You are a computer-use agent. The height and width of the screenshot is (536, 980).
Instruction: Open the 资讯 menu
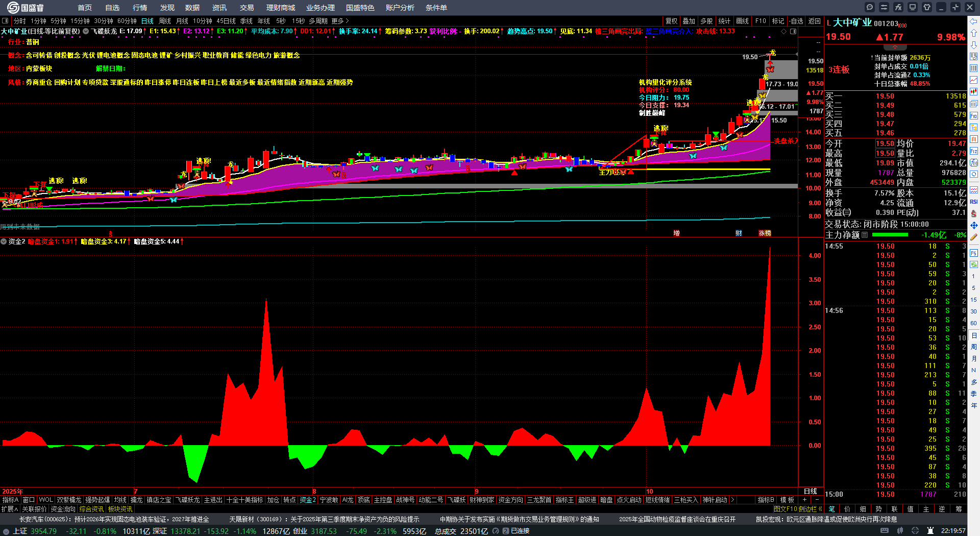[219, 8]
